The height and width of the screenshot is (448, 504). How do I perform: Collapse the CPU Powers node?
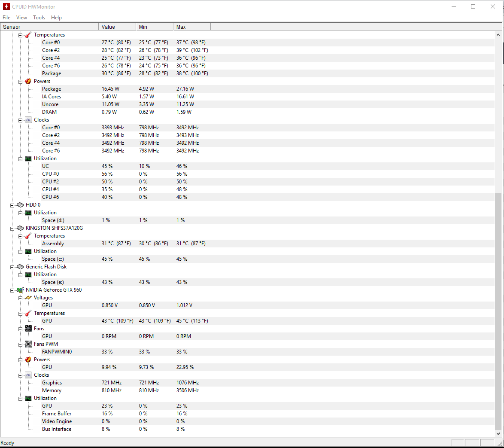tap(20, 82)
